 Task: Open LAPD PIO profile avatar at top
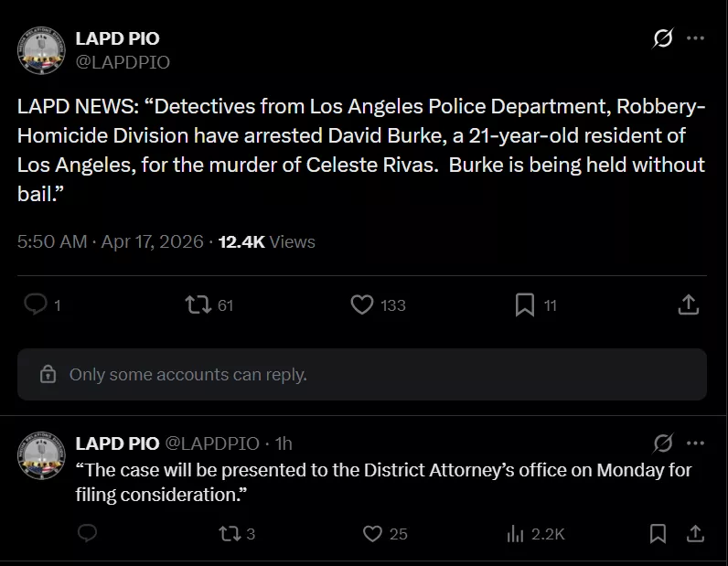(x=42, y=50)
